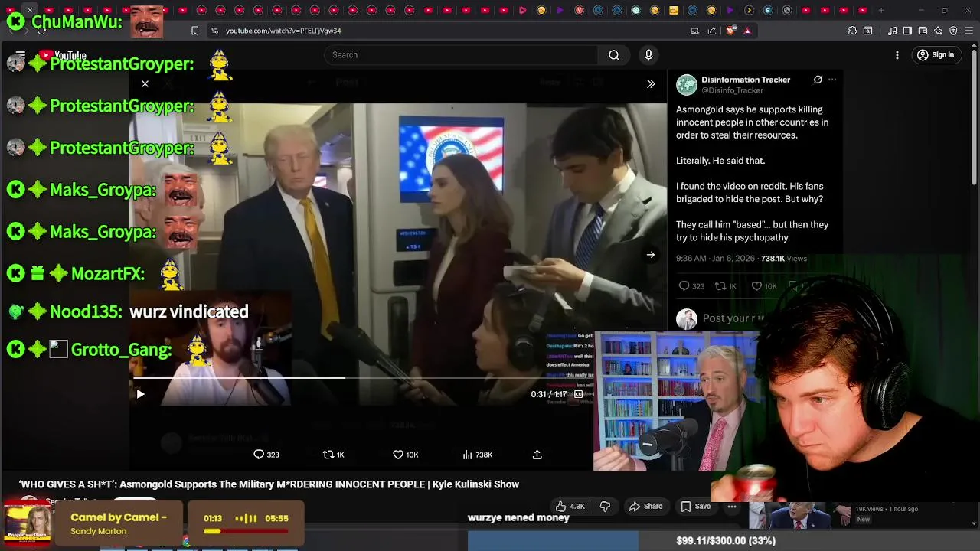Open the YouTube hamburger guide menu
Image resolution: width=980 pixels, height=551 pixels.
tap(21, 55)
